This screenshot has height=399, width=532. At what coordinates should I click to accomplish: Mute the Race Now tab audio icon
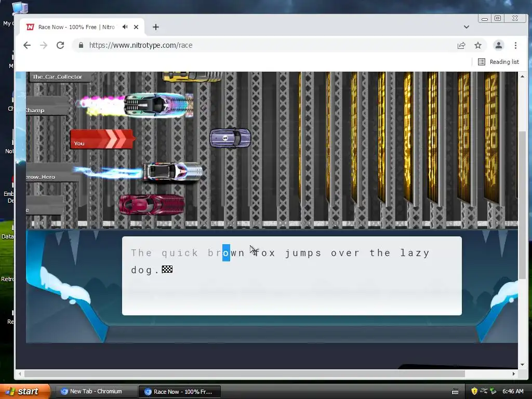[x=125, y=27]
